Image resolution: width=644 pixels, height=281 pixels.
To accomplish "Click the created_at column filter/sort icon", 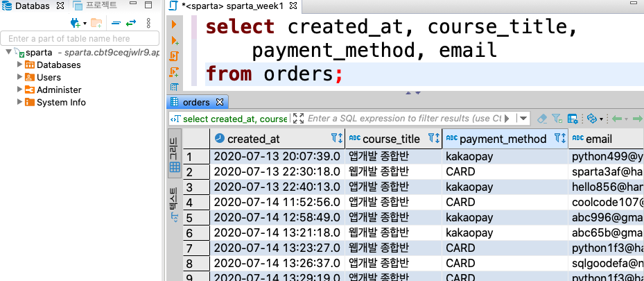I will (337, 139).
